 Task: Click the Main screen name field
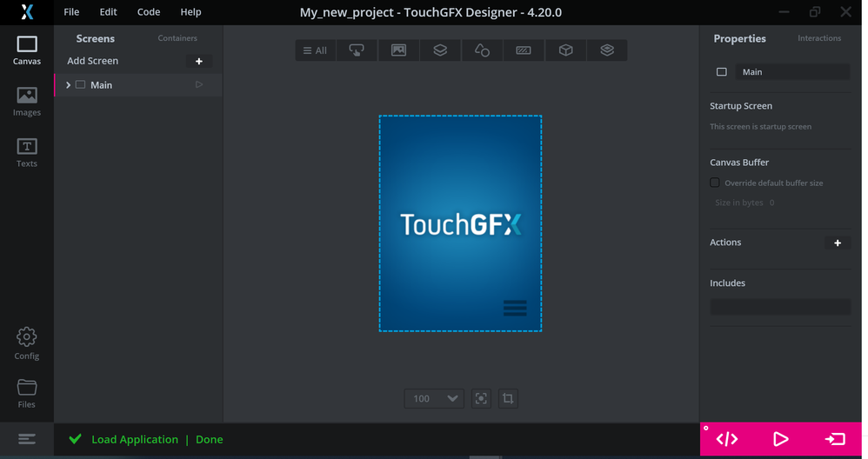[x=792, y=72]
